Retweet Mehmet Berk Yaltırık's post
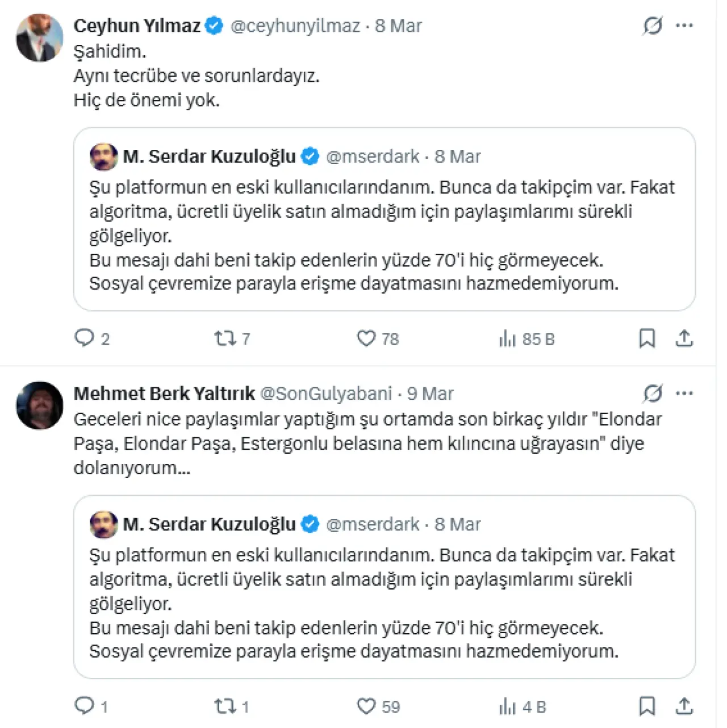This screenshot has height=728, width=727. (x=225, y=706)
